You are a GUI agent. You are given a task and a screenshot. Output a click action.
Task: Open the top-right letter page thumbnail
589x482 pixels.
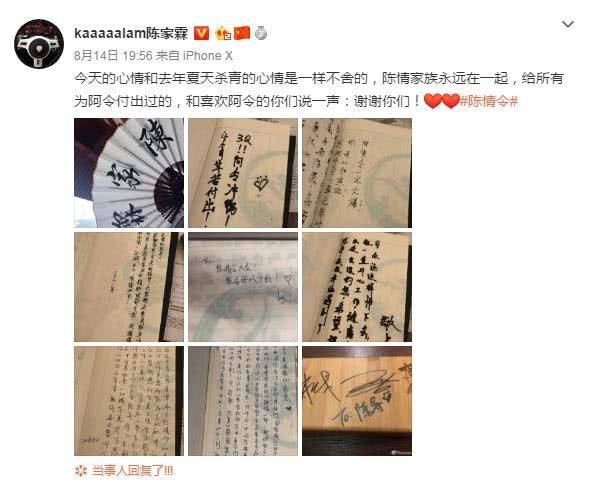(x=357, y=173)
